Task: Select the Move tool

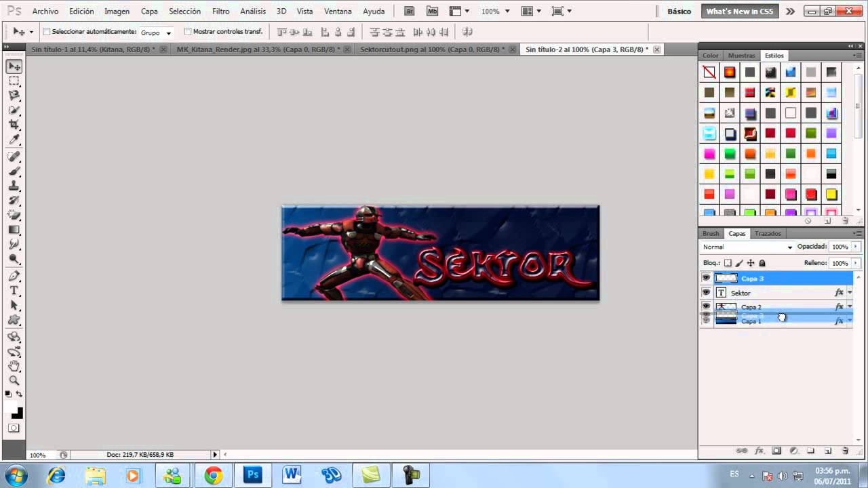Action: [14, 66]
